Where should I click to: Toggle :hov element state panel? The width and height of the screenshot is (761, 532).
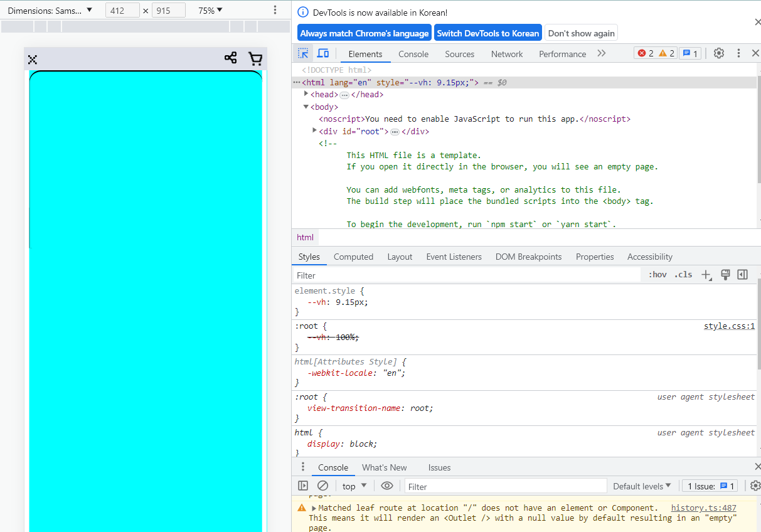click(x=657, y=275)
